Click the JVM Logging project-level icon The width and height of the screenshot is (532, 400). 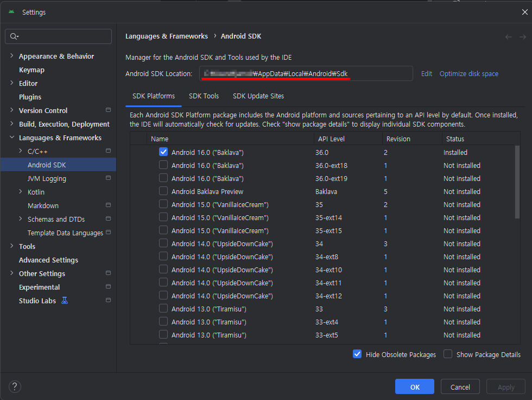108,178
